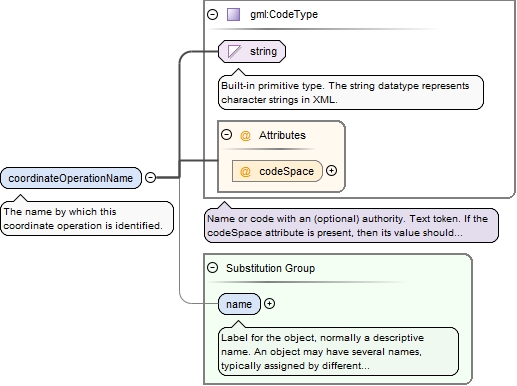Select the coordinateOperationName element
Image resolution: width=517 pixels, height=386 pixels.
[x=71, y=178]
